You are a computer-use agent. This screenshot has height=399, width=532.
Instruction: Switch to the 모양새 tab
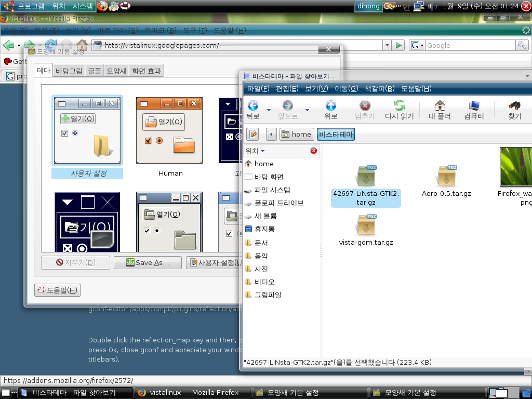coord(116,71)
